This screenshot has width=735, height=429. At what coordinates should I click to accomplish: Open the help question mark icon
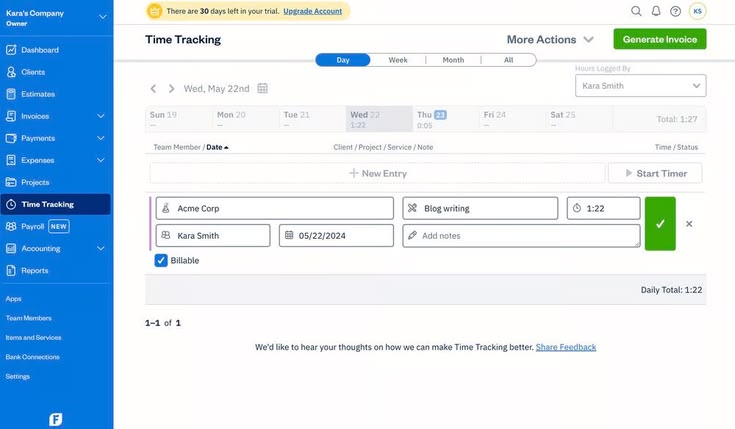click(675, 11)
